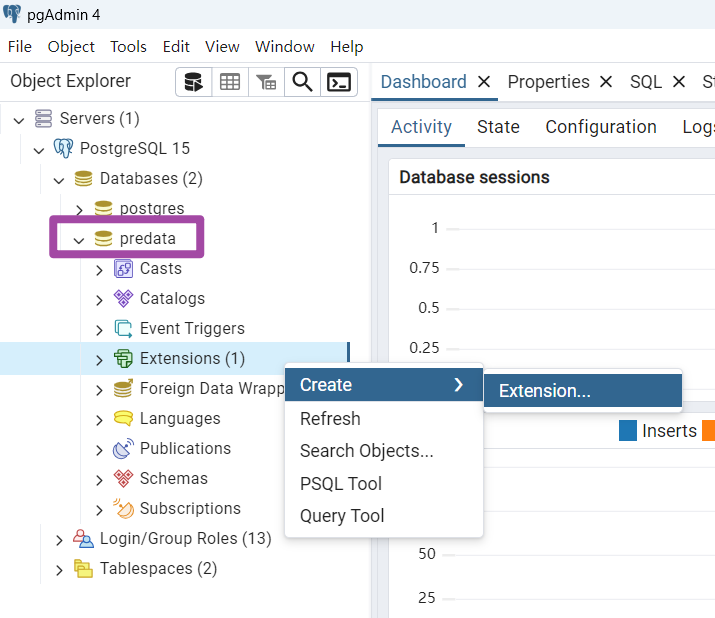Expand the Login/Group Roles node

coord(59,540)
